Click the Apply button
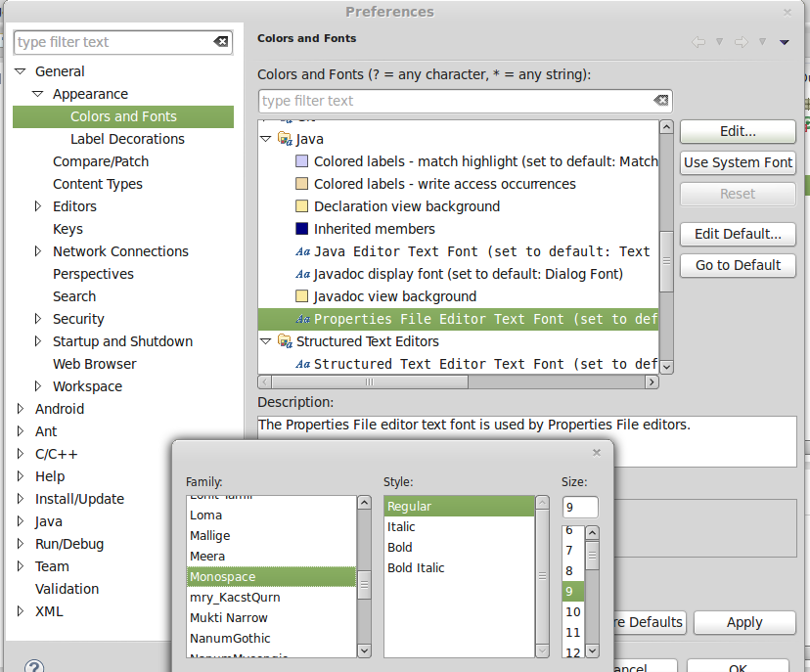The width and height of the screenshot is (810, 672). tap(744, 622)
